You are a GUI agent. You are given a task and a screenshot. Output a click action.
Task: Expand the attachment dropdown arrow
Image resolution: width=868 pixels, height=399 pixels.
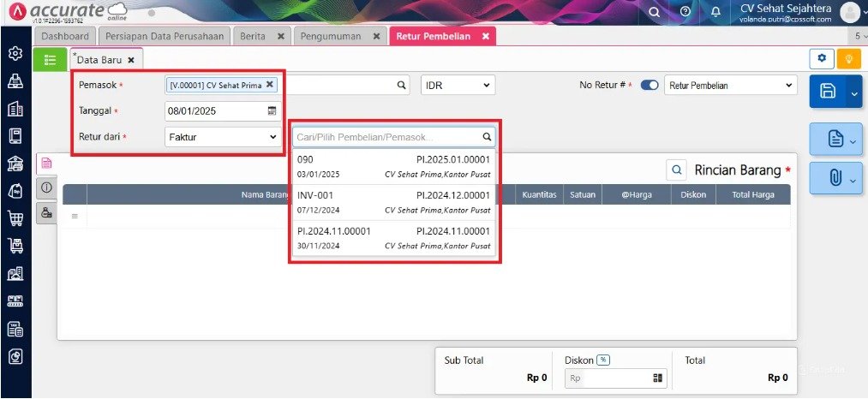(x=853, y=181)
